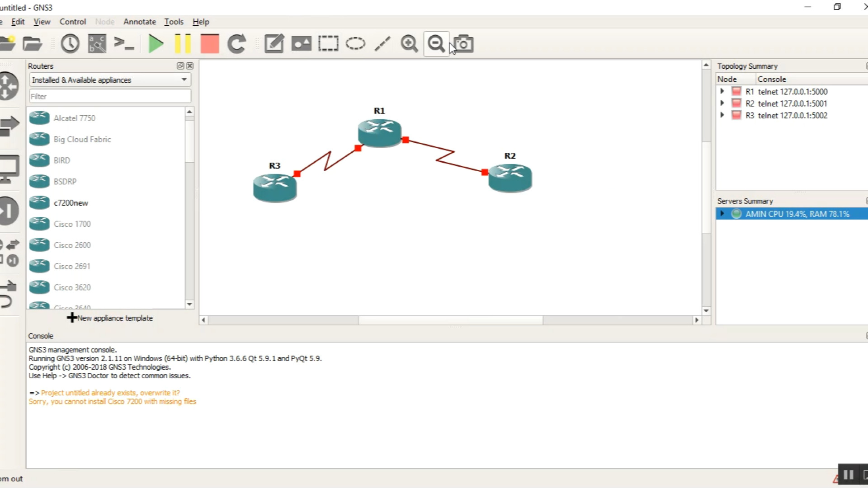Click the video pause button overlay

(849, 475)
